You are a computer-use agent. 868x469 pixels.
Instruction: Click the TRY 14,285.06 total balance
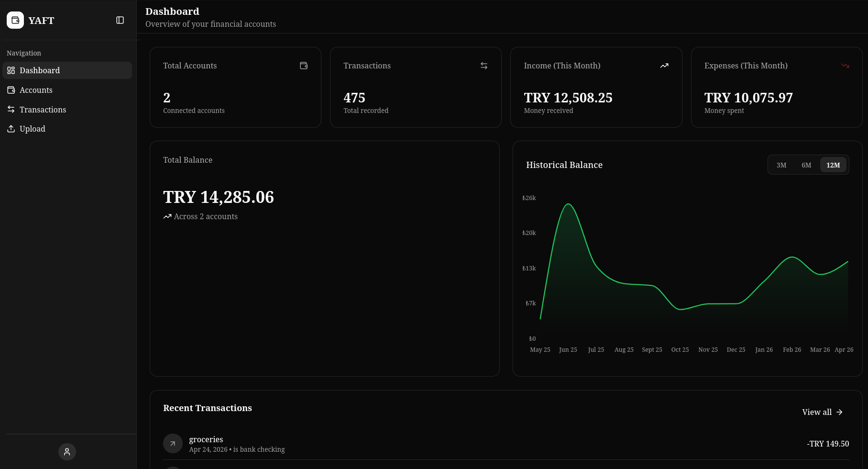219,197
